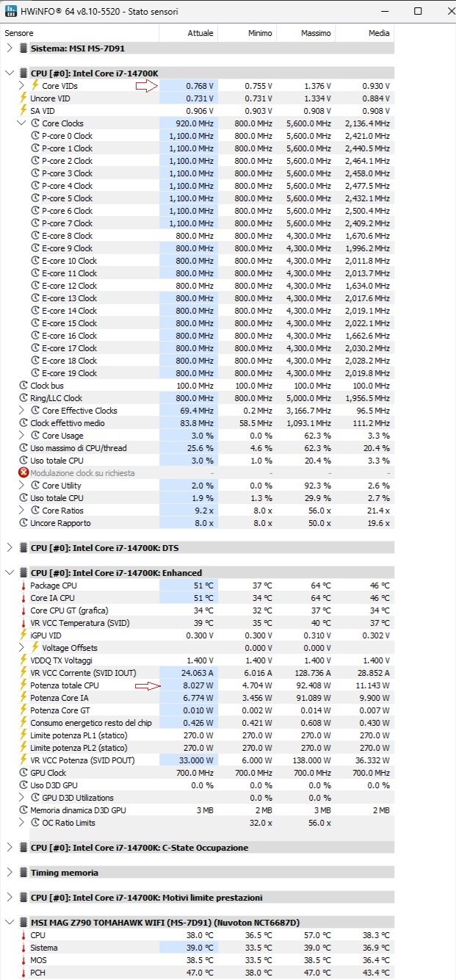Viewport: 456px width, 980px height.
Task: Click the 128.736 A maximum current value
Action: [311, 672]
